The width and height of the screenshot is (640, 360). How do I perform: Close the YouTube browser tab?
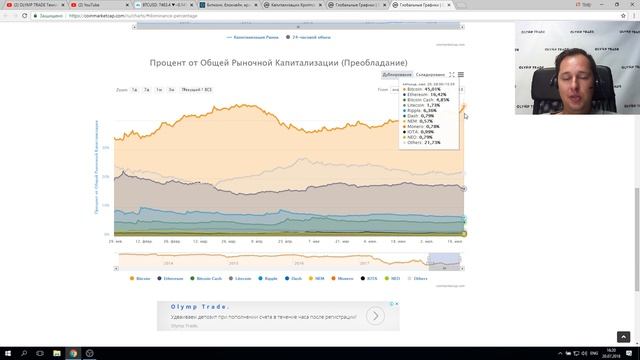tap(127, 5)
